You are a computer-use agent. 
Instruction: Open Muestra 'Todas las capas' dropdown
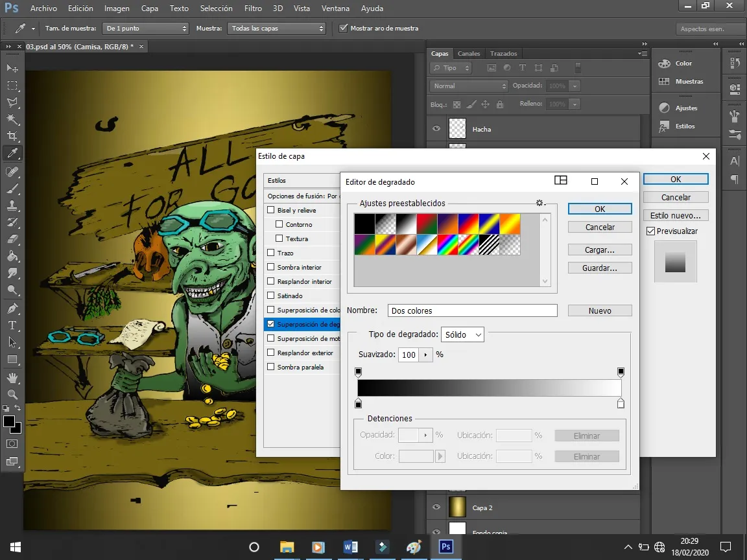click(277, 29)
